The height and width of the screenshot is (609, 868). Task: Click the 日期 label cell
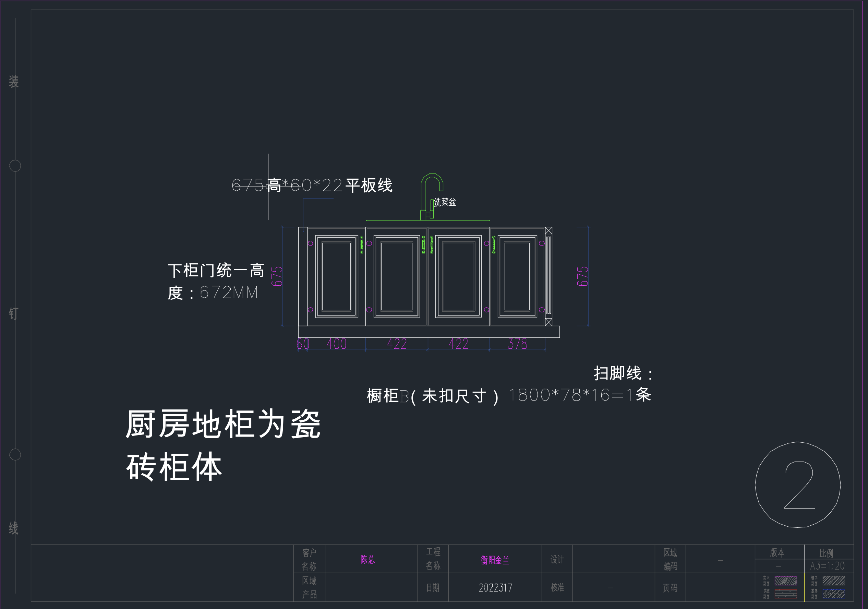pyautogui.click(x=433, y=587)
